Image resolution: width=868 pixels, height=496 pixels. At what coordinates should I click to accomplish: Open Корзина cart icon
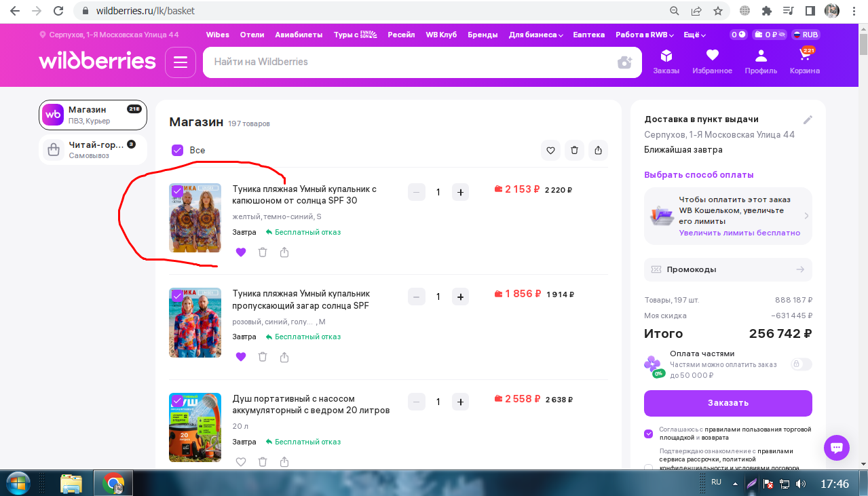tap(805, 61)
